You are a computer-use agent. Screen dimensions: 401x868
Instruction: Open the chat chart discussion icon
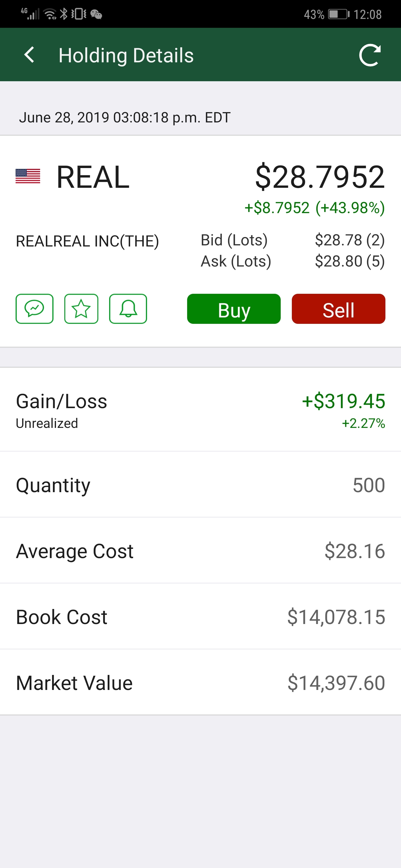35,309
